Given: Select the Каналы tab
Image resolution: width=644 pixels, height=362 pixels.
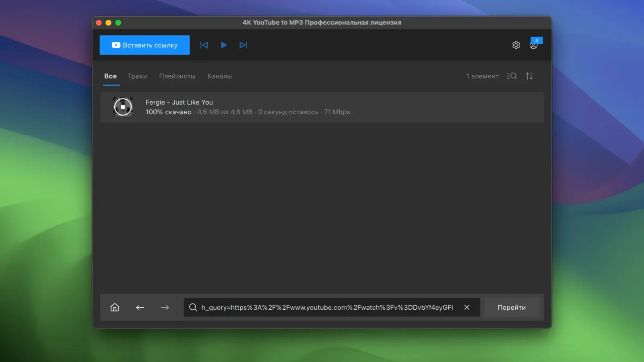Looking at the screenshot, I should pyautogui.click(x=219, y=76).
